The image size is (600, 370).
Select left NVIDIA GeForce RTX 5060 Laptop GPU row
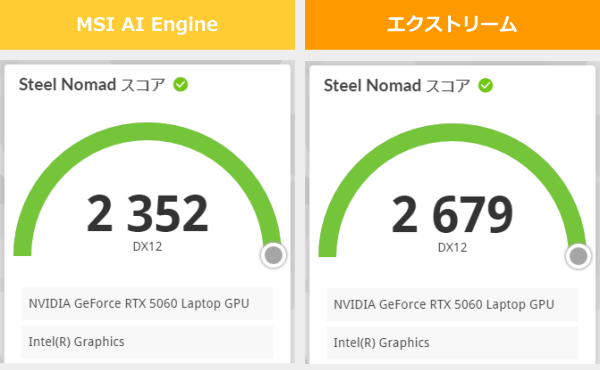[x=147, y=304]
